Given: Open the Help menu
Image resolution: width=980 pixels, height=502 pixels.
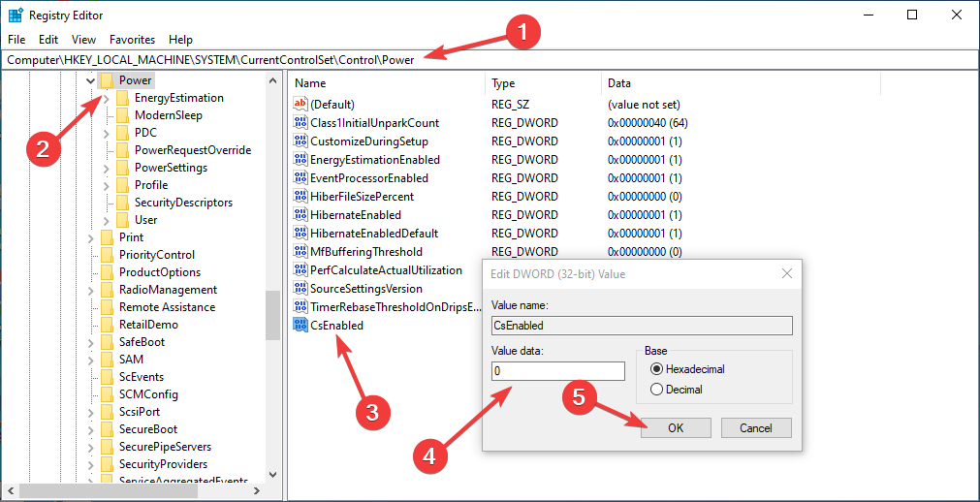Looking at the screenshot, I should point(180,40).
